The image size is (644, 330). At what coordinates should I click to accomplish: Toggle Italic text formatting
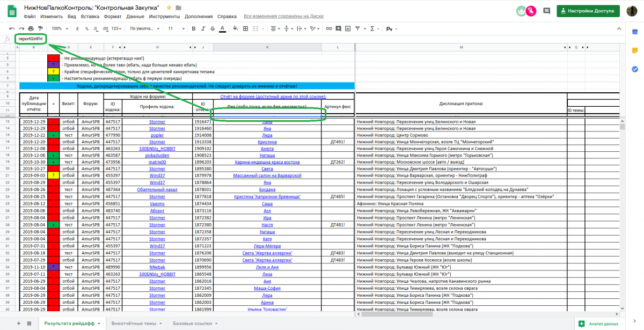coord(203,28)
